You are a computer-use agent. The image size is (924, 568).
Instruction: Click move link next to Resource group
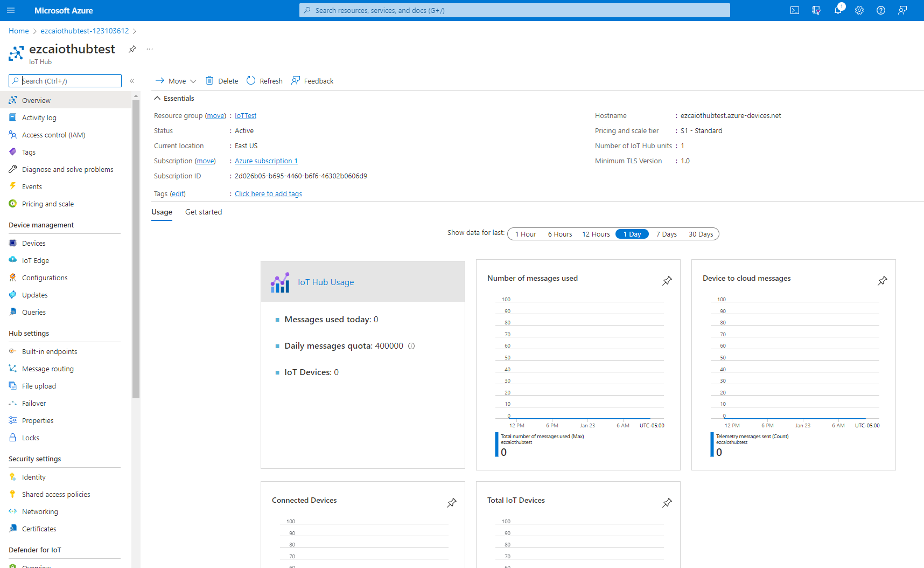(x=216, y=115)
